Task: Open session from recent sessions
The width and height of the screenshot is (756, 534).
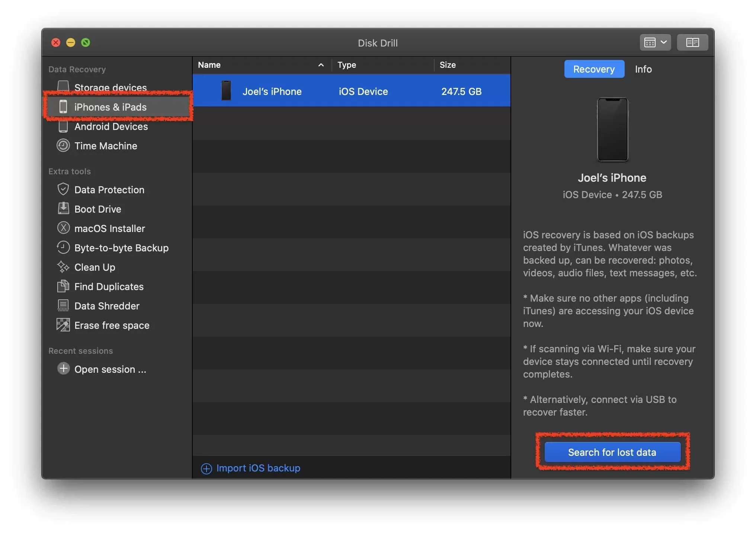Action: click(x=110, y=368)
